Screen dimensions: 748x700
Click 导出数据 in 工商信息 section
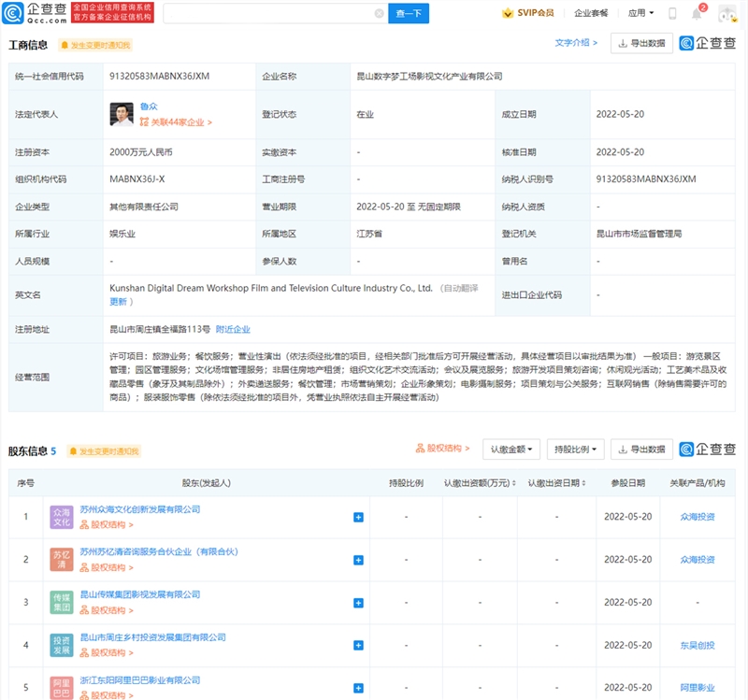tap(641, 43)
